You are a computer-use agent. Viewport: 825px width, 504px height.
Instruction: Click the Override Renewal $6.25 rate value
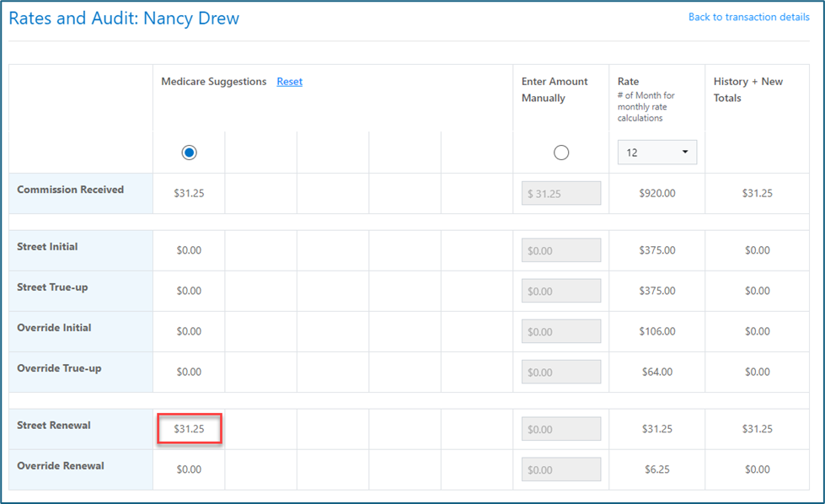pyautogui.click(x=656, y=469)
